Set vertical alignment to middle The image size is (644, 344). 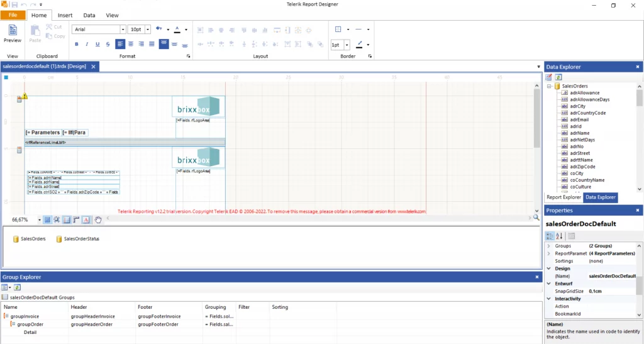(x=175, y=44)
